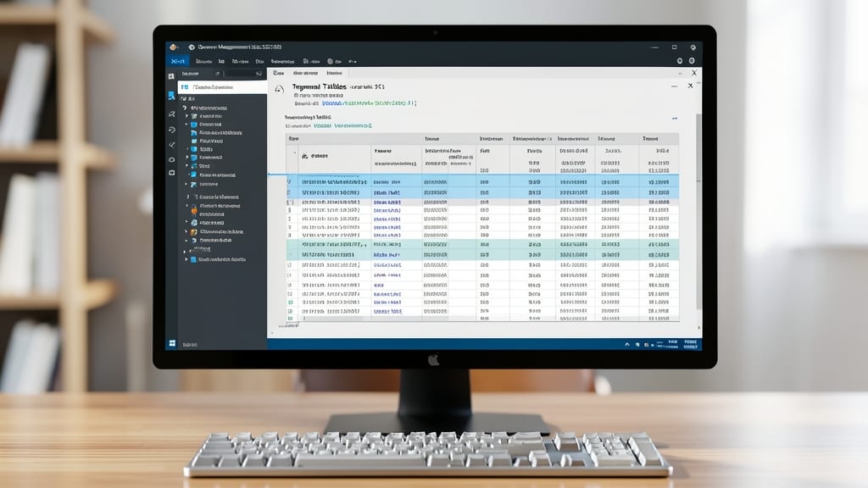
Task: Click the circular icon left of panel heading
Action: coord(280,89)
